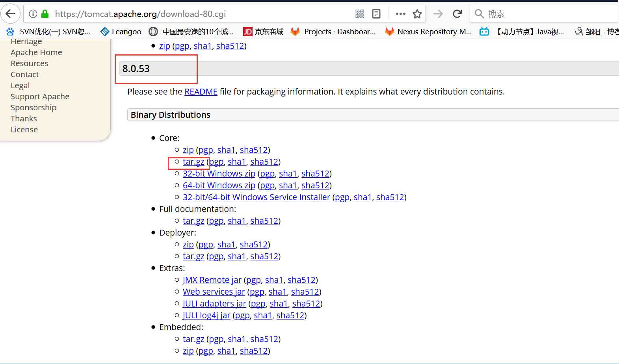Image resolution: width=619 pixels, height=364 pixels.
Task: Download the Full documentation tar.gz
Action: pos(193,221)
